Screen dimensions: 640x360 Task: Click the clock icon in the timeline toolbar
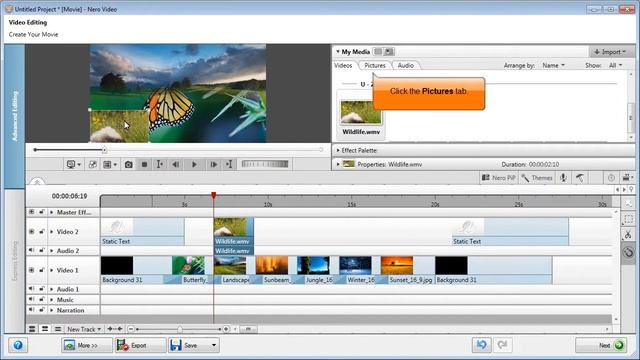tap(611, 178)
